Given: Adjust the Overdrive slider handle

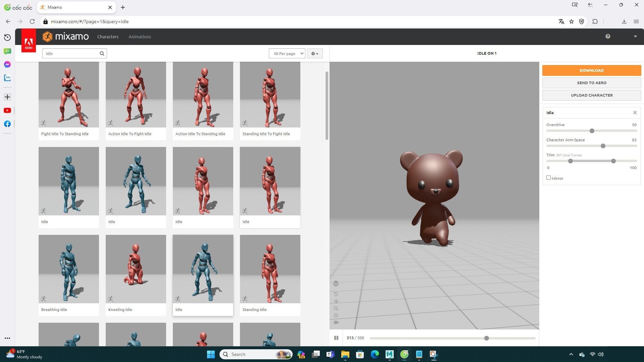Looking at the screenshot, I should (x=592, y=131).
